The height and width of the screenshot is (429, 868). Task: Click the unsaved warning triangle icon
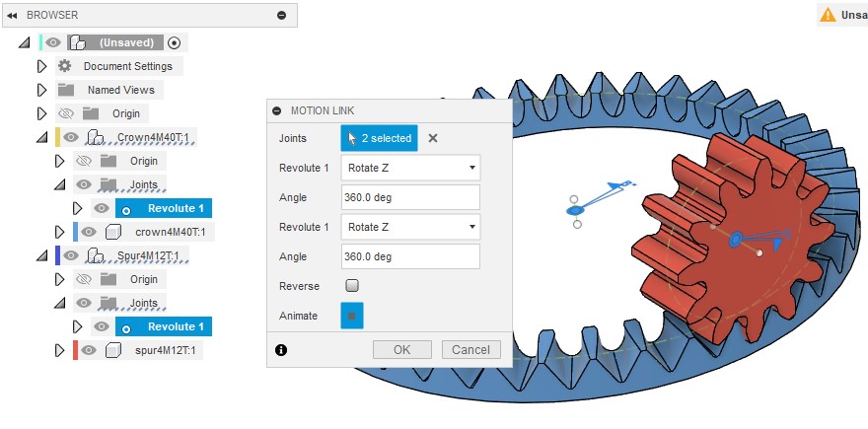tap(827, 15)
